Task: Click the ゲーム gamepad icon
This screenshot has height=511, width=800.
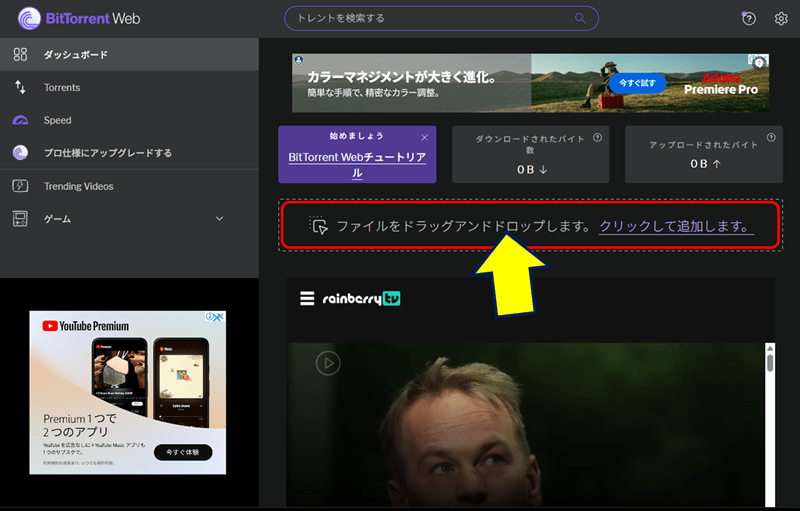Action: [x=20, y=219]
